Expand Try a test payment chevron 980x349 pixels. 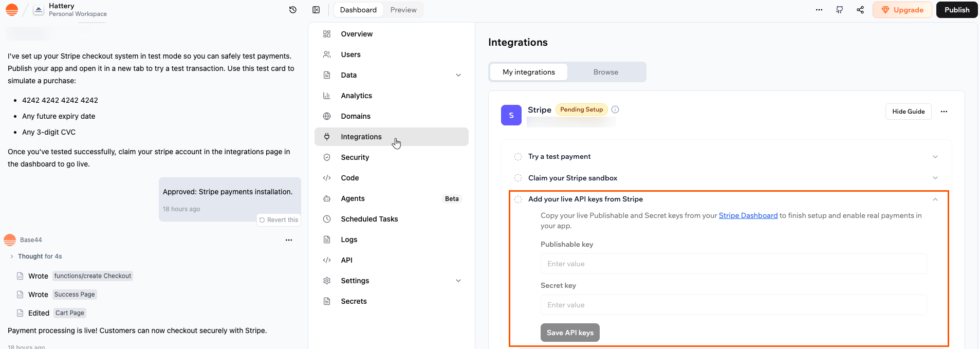pyautogui.click(x=935, y=157)
